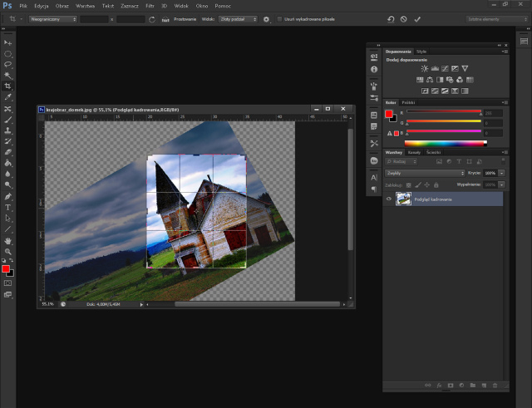The height and width of the screenshot is (408, 532).
Task: Toggle Quick Mask mode
Action: (x=7, y=283)
